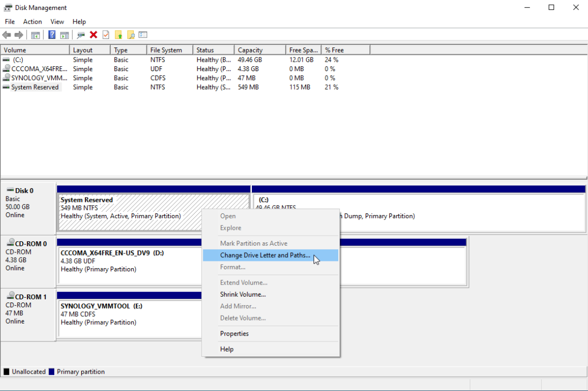The image size is (588, 391).
Task: Choose Change Drive Letter and Paths
Action: 265,255
